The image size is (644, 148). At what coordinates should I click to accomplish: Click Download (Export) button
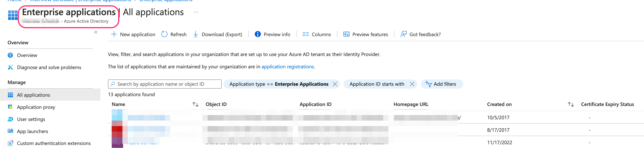[218, 34]
